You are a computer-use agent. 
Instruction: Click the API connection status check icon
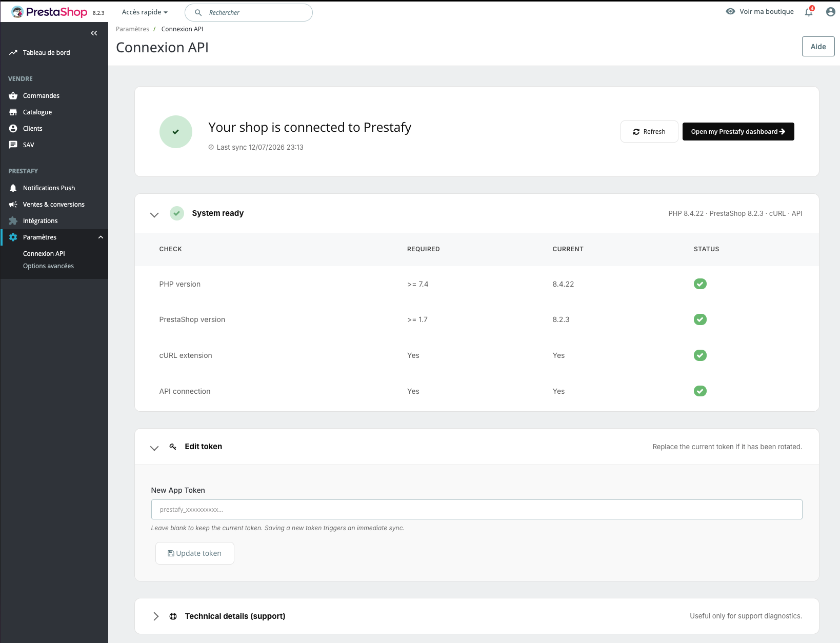point(700,391)
